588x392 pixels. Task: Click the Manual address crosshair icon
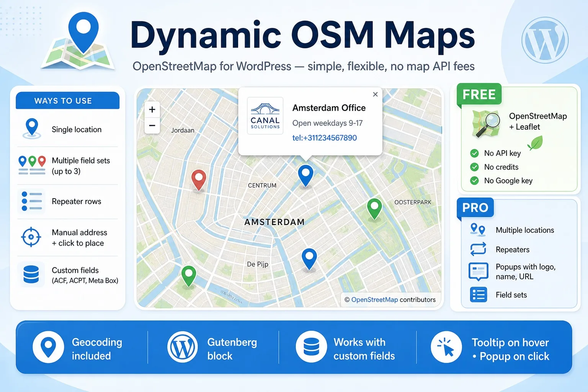(x=31, y=237)
